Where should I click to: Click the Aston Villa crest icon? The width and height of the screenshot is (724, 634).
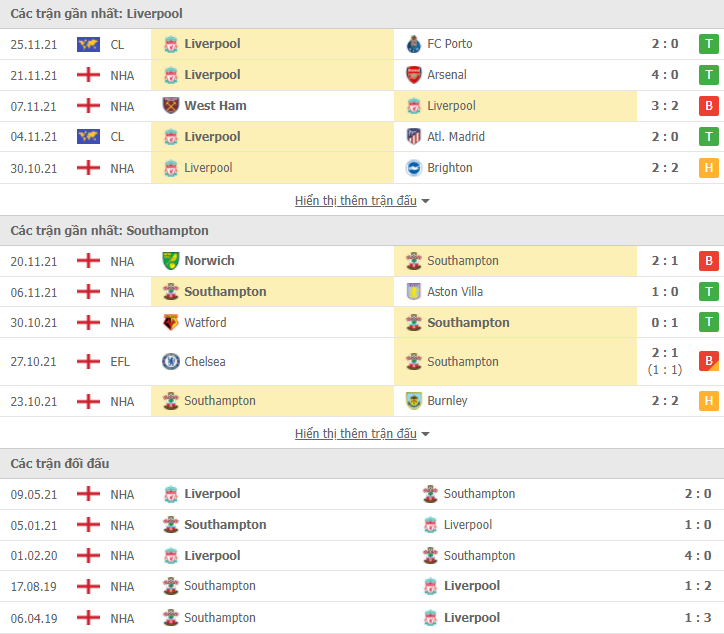413,292
